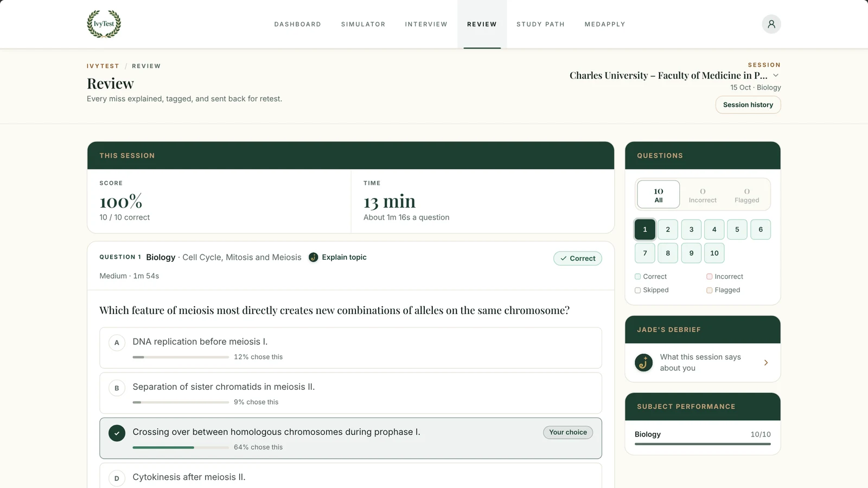
Task: Jump to question 9
Action: pos(691,253)
